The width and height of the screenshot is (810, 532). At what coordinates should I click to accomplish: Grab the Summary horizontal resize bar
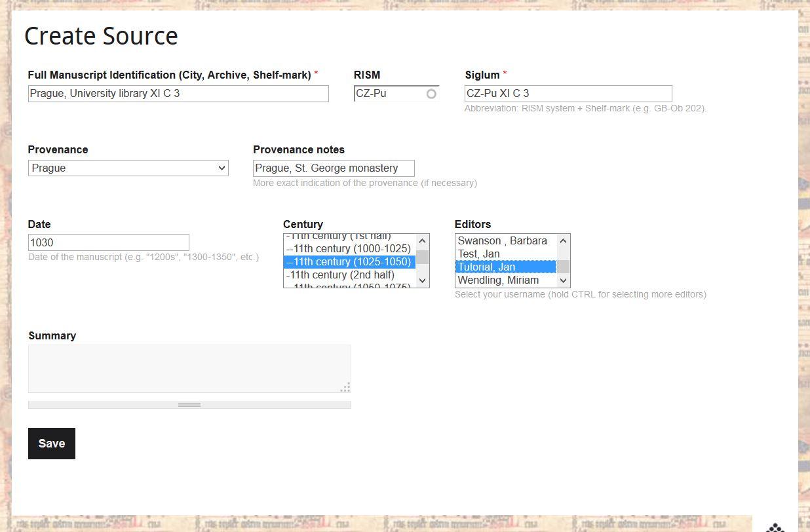pos(189,405)
